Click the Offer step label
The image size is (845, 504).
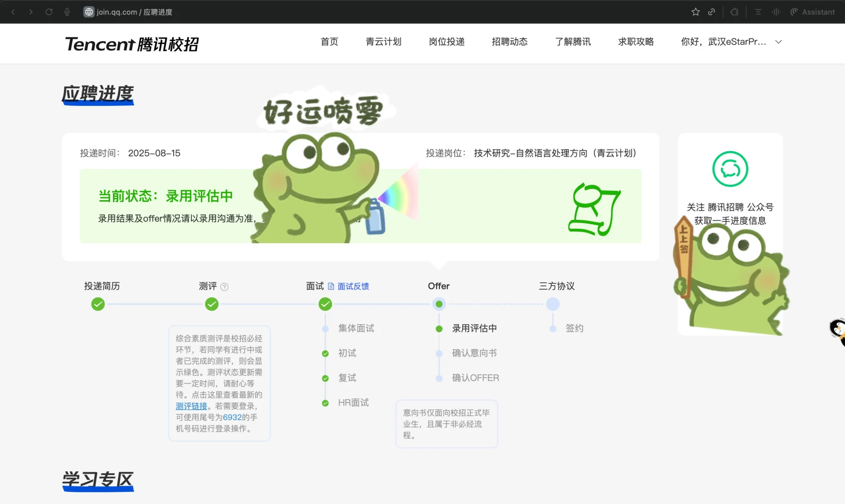click(439, 286)
